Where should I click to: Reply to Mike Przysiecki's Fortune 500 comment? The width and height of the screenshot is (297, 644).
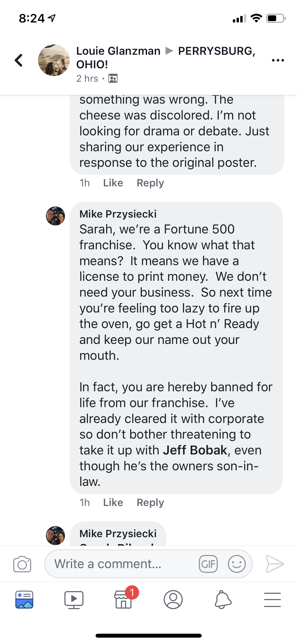(x=150, y=503)
